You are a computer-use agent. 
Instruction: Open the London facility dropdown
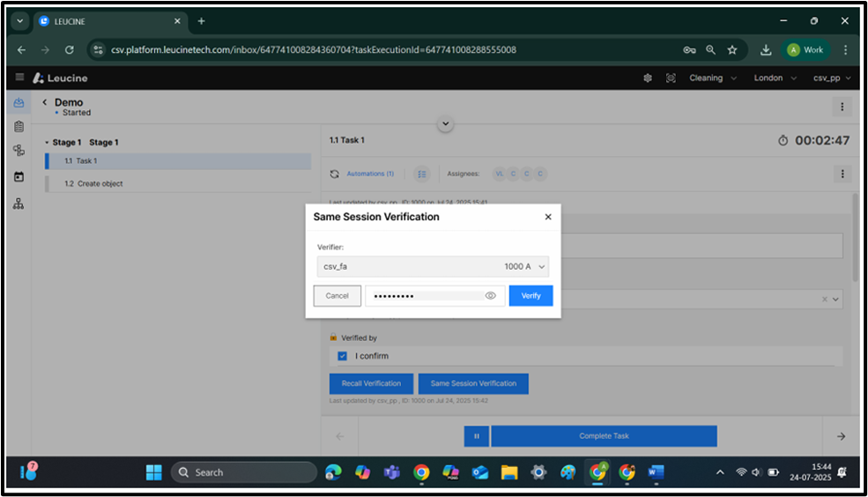coord(775,78)
